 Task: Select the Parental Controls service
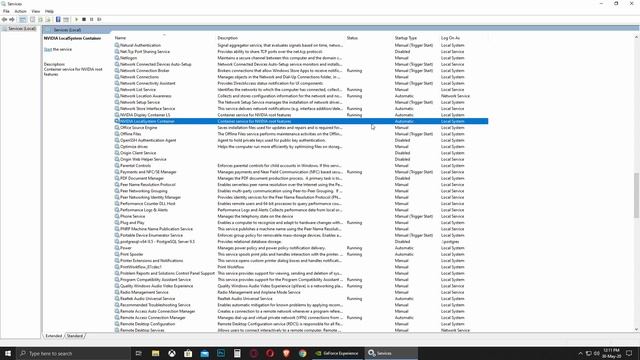[x=301, y=166]
